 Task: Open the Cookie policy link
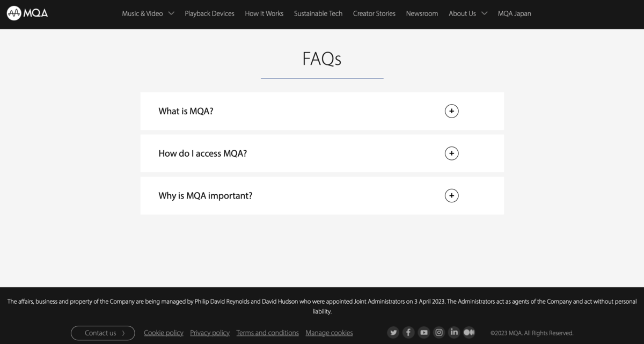click(x=164, y=333)
